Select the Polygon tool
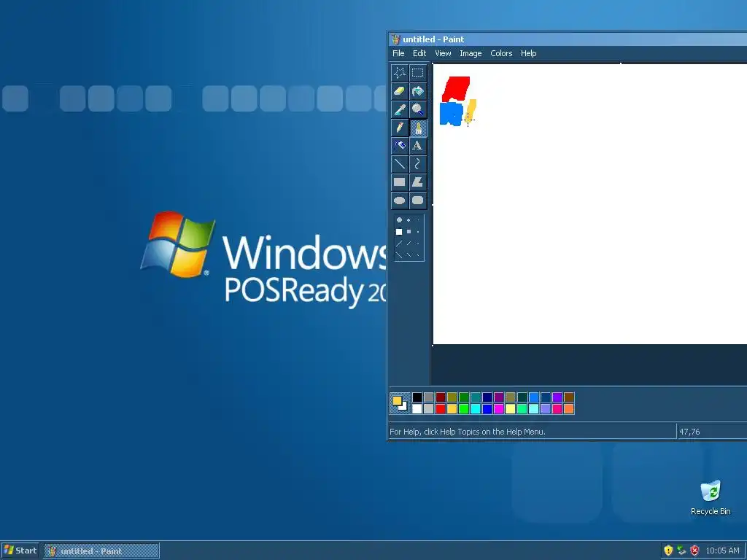This screenshot has height=560, width=747. (x=417, y=182)
